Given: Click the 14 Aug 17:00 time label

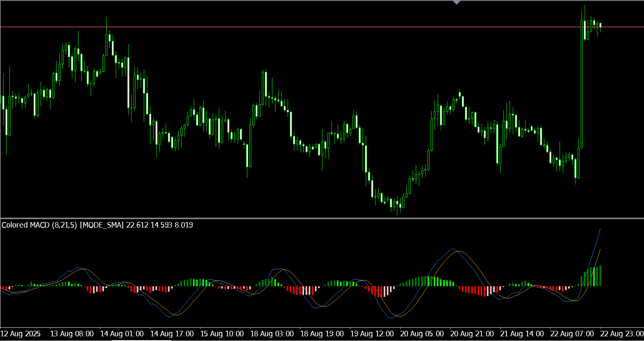Looking at the screenshot, I should [x=172, y=334].
